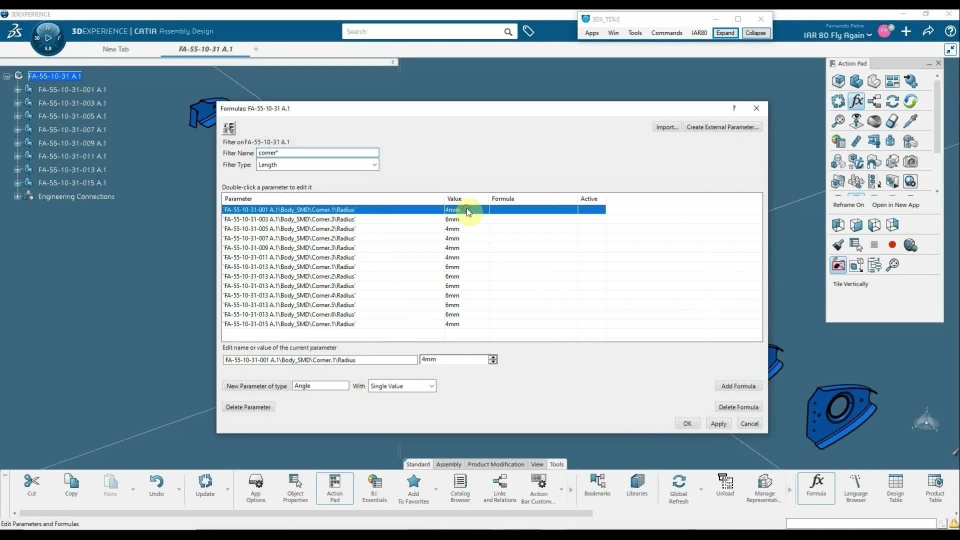Click Cancel in Formulas dialog

coord(749,424)
